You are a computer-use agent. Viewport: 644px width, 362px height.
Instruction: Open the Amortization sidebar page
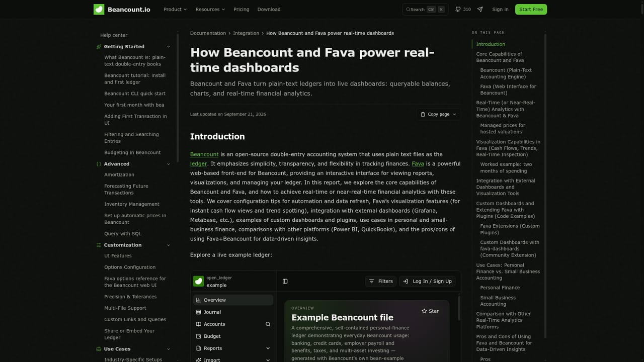(119, 175)
